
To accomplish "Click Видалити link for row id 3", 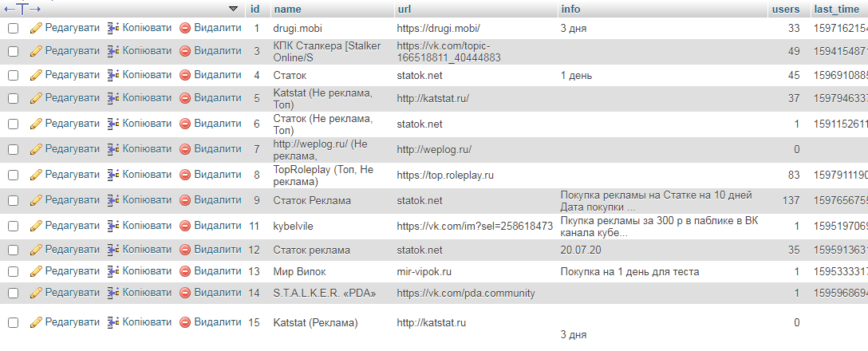I will tap(217, 50).
